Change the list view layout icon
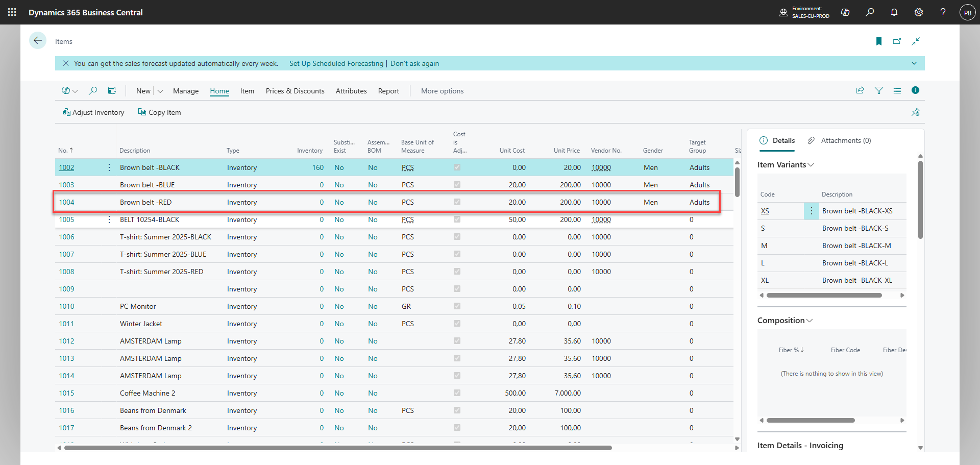The height and width of the screenshot is (465, 980). (x=897, y=90)
